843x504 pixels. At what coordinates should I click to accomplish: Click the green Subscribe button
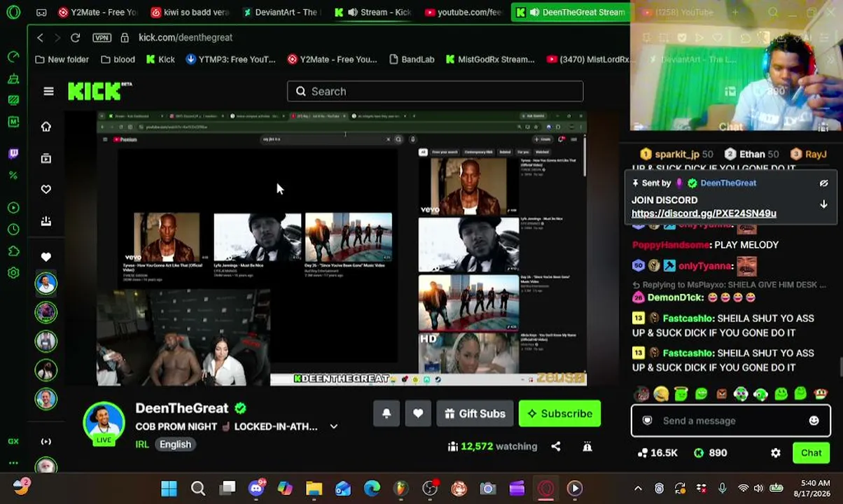559,414
